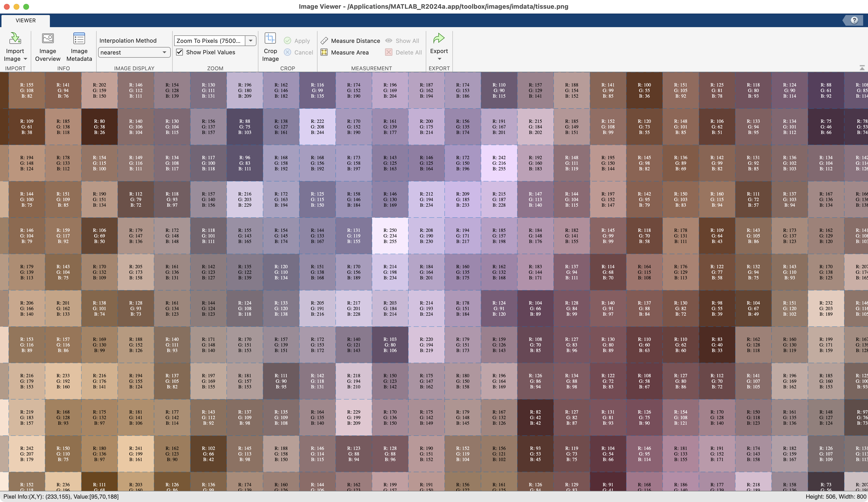Click the Measure Distance label
Viewport: 868px width, 502px height.
[356, 41]
